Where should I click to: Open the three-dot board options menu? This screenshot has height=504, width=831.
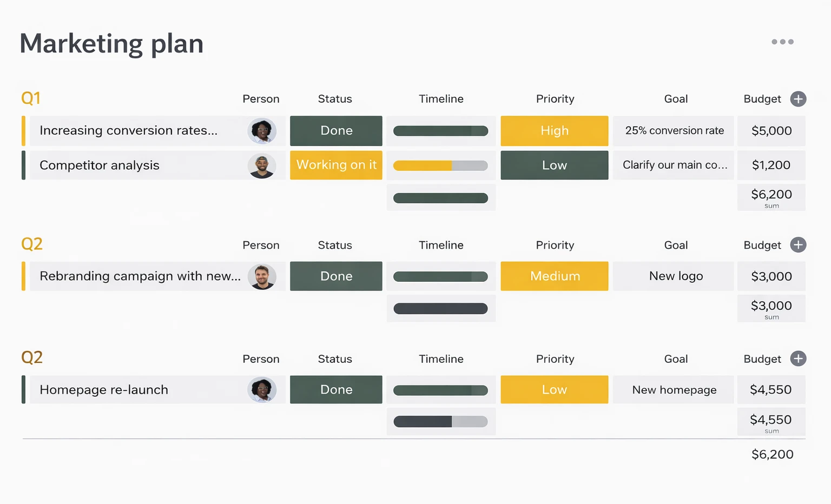tap(782, 42)
